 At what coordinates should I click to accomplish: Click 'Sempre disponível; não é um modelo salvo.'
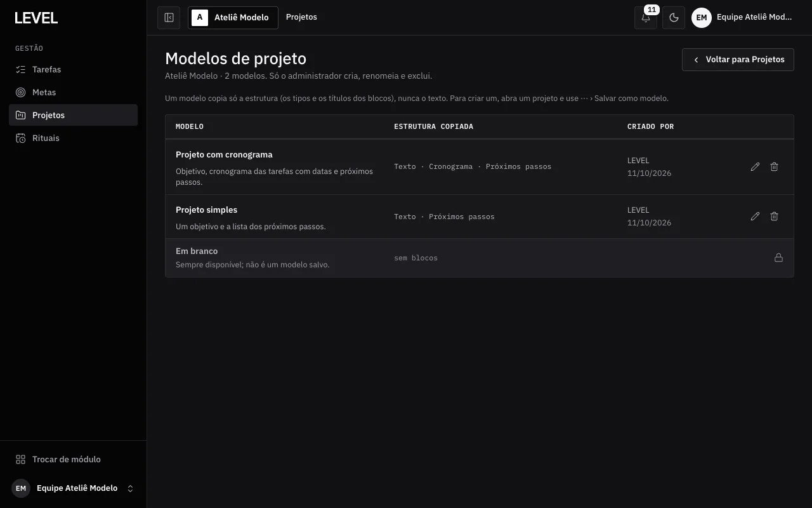pos(252,265)
